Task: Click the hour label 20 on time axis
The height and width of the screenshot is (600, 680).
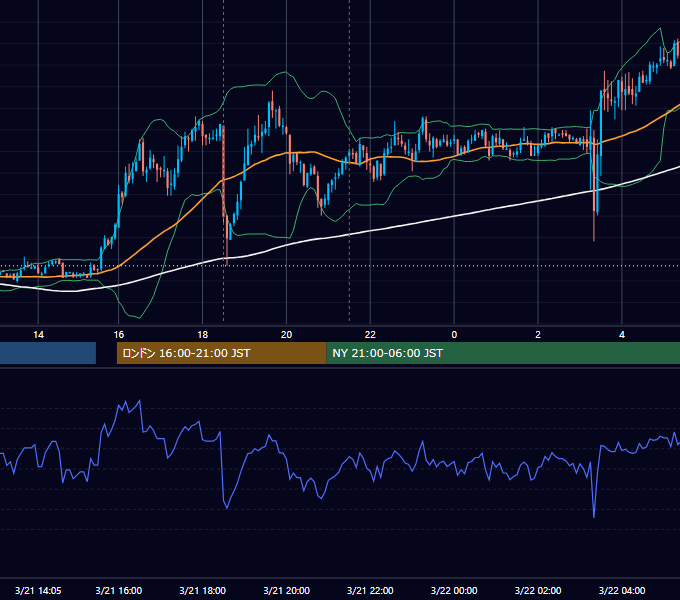Action: [x=286, y=335]
